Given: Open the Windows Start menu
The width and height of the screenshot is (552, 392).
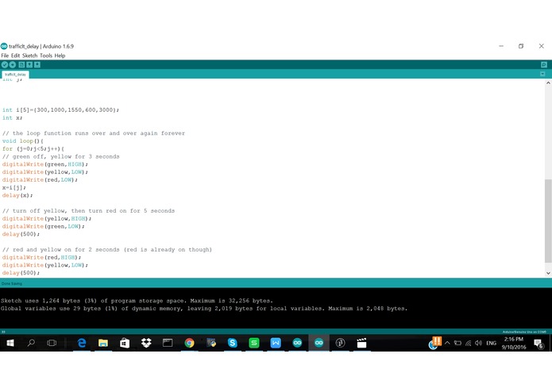Looking at the screenshot, I should [x=10, y=343].
